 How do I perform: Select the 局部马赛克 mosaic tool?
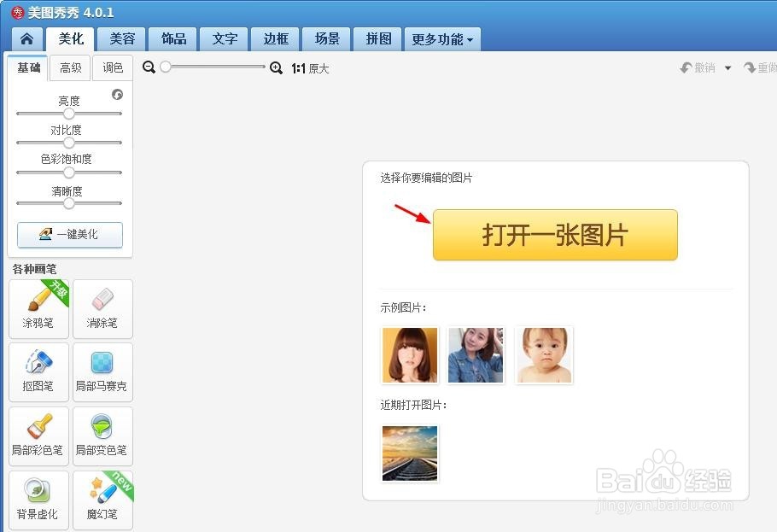click(x=102, y=372)
